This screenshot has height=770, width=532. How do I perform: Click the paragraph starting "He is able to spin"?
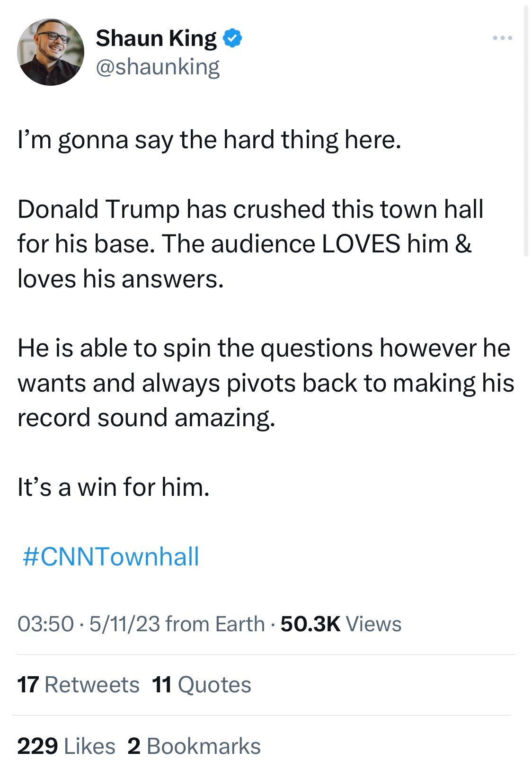point(265,383)
